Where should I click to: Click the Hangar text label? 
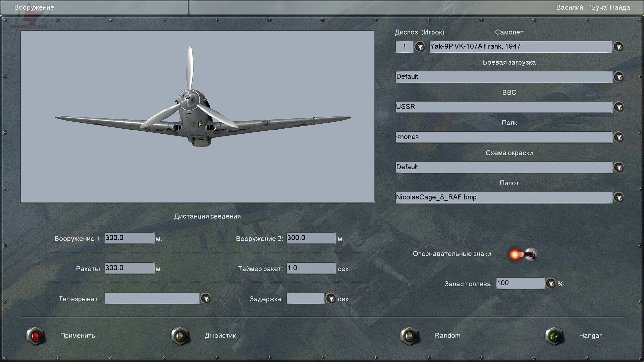pyautogui.click(x=590, y=336)
